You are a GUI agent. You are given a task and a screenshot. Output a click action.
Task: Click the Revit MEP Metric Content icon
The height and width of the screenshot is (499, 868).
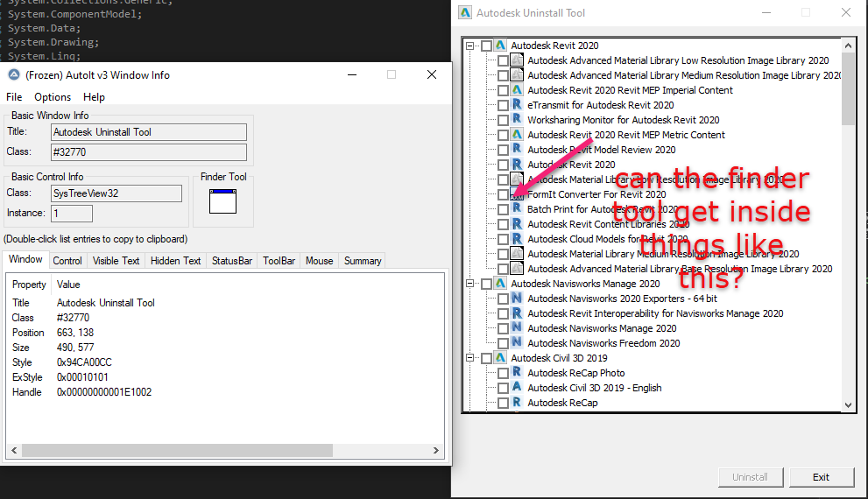pyautogui.click(x=517, y=135)
